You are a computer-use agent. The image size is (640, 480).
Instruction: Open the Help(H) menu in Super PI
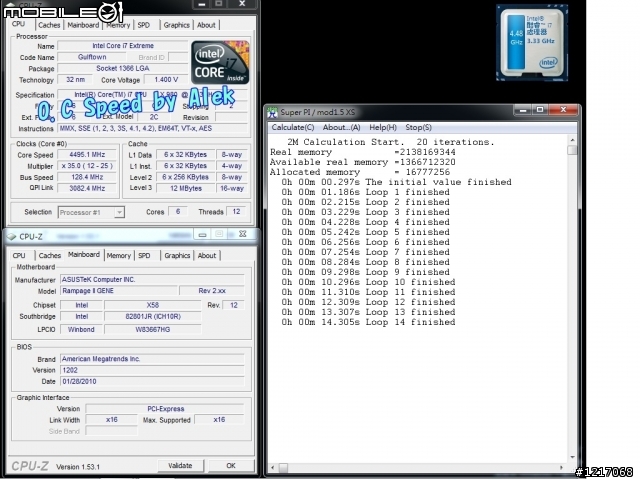(x=383, y=127)
